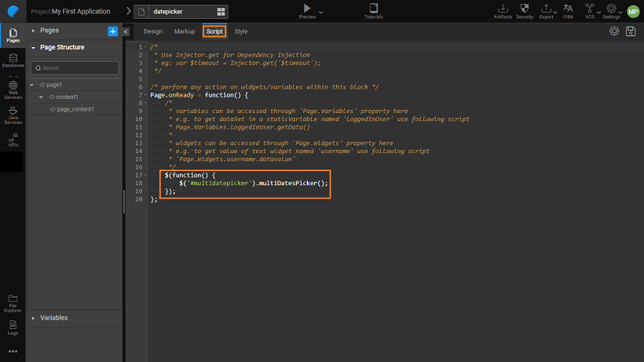The height and width of the screenshot is (362, 644).
Task: Open the Databases sidebar icon
Action: (13, 60)
